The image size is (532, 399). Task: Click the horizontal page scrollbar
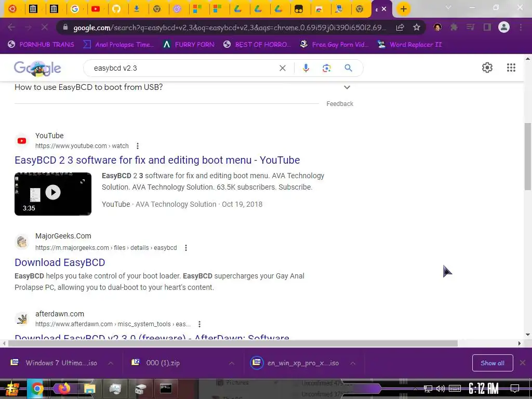233,343
